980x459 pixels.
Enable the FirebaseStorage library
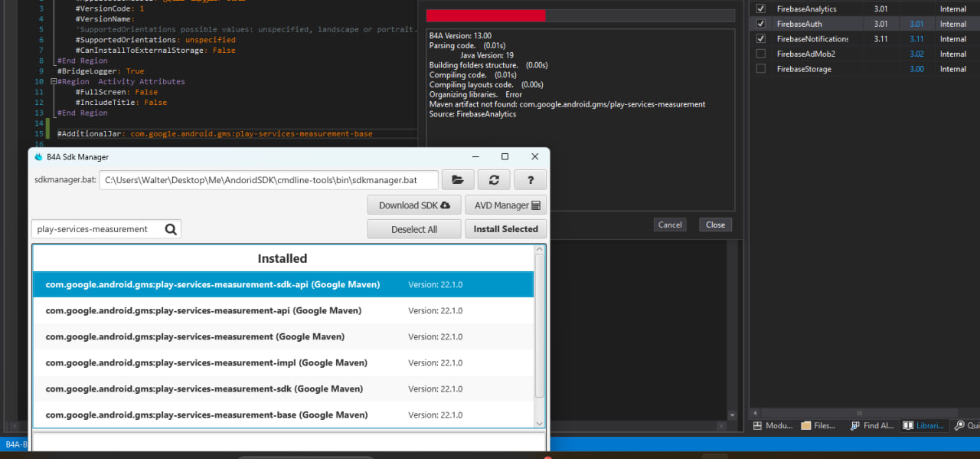[760, 68]
